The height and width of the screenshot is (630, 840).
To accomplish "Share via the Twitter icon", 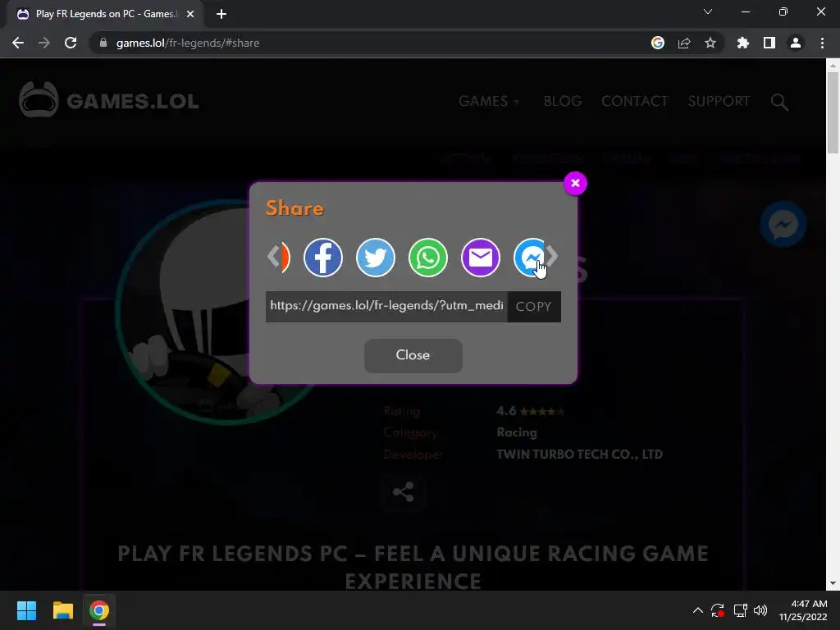I will [375, 258].
